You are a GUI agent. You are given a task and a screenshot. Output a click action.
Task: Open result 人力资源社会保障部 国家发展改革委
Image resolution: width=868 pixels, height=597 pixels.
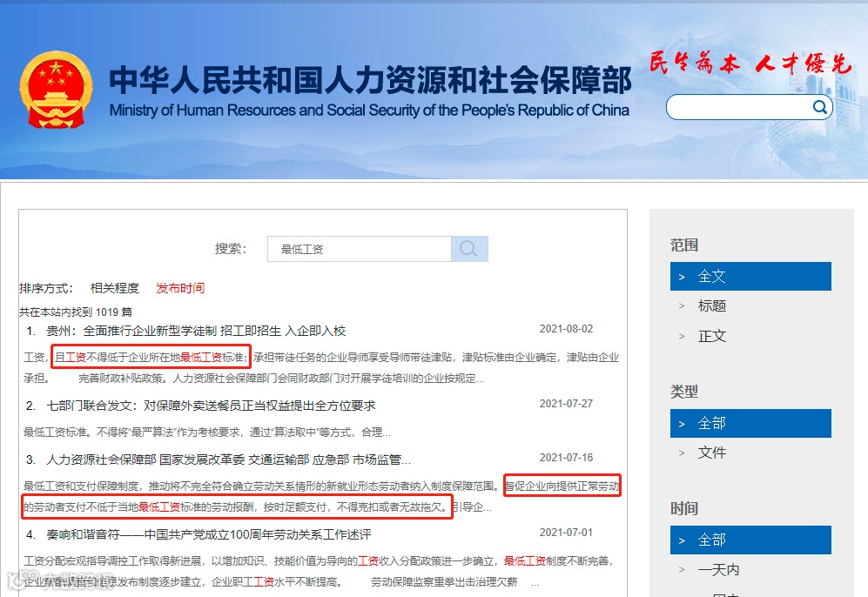pyautogui.click(x=229, y=459)
